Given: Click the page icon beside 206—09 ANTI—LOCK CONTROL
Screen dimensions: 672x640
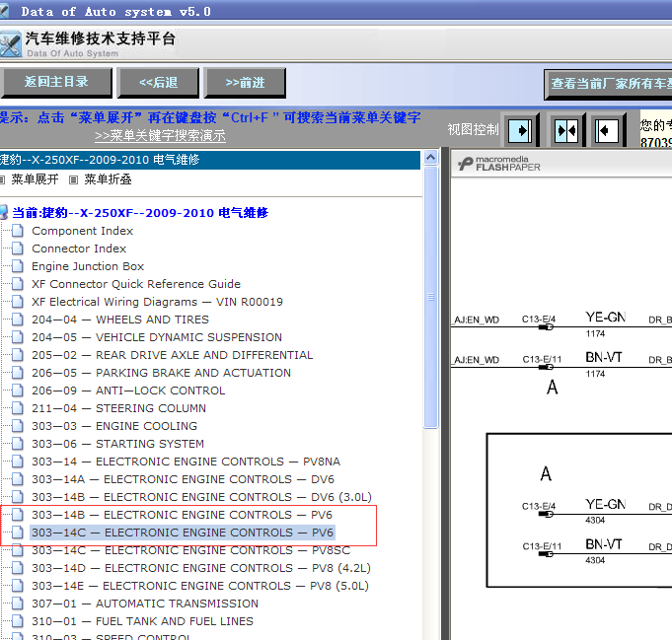Looking at the screenshot, I should pos(18,391).
